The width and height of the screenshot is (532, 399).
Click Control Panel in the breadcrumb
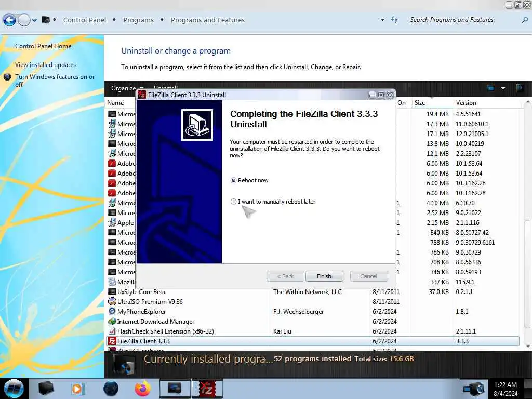click(x=85, y=20)
